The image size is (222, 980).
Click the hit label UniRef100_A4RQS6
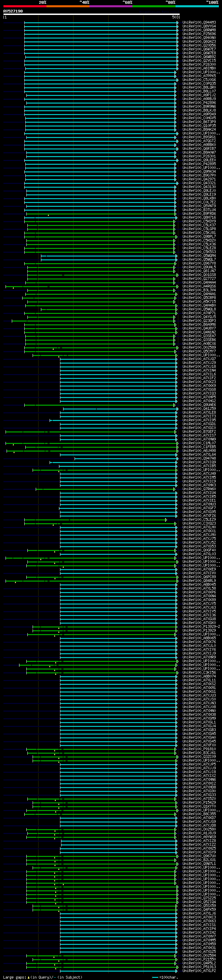(x=199, y=286)
